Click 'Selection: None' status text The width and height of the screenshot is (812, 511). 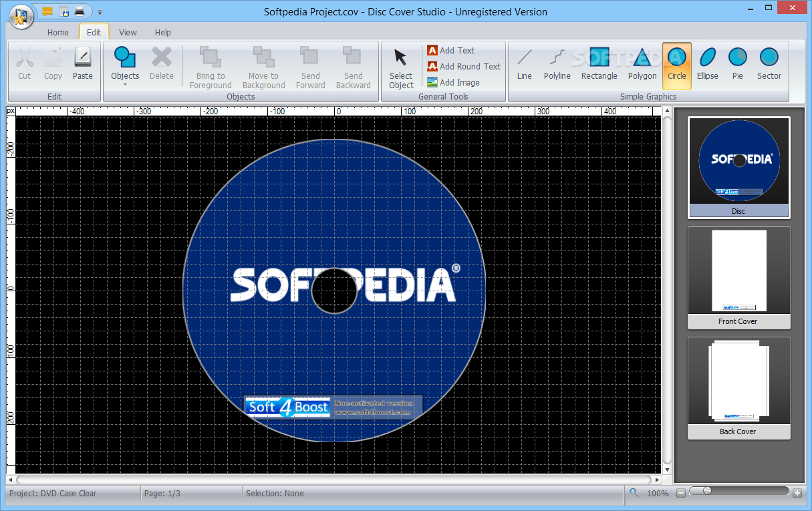point(275,493)
